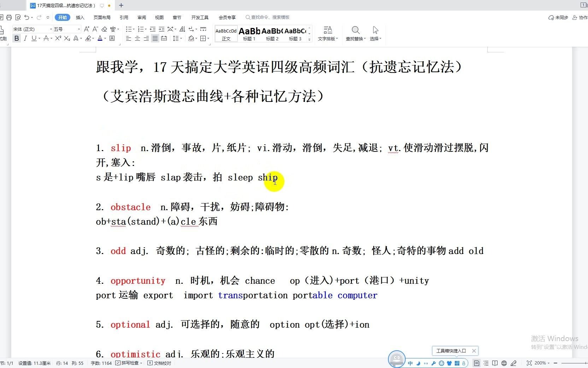The height and width of the screenshot is (368, 588).
Task: Switch to reading view in status bar
Action: (x=495, y=363)
